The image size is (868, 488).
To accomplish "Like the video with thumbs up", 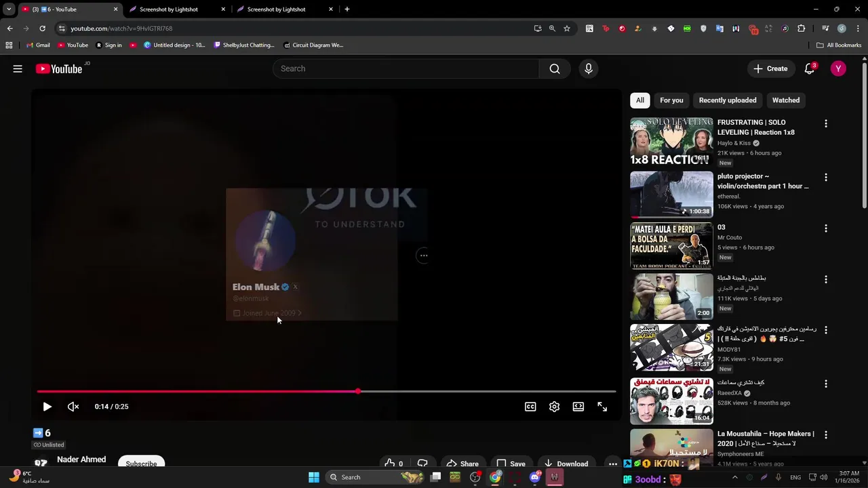I will (394, 464).
